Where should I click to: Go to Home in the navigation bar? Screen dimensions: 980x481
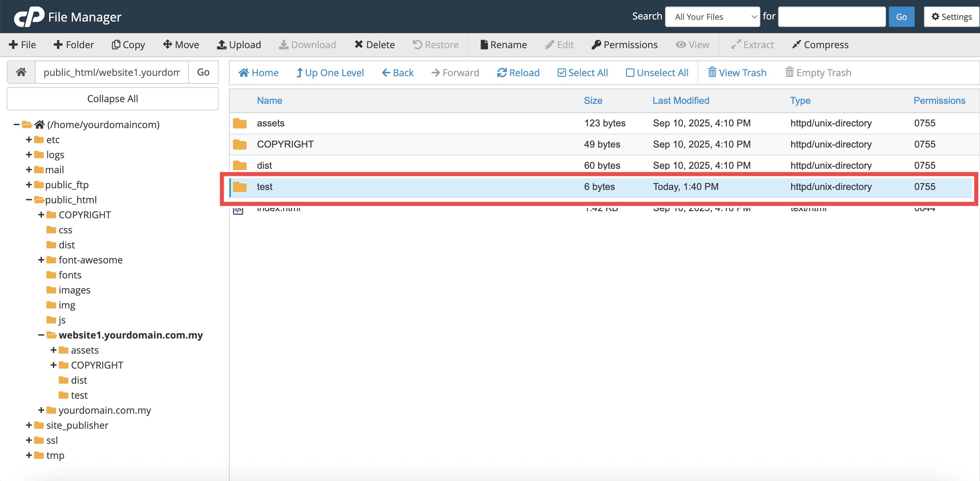point(258,73)
